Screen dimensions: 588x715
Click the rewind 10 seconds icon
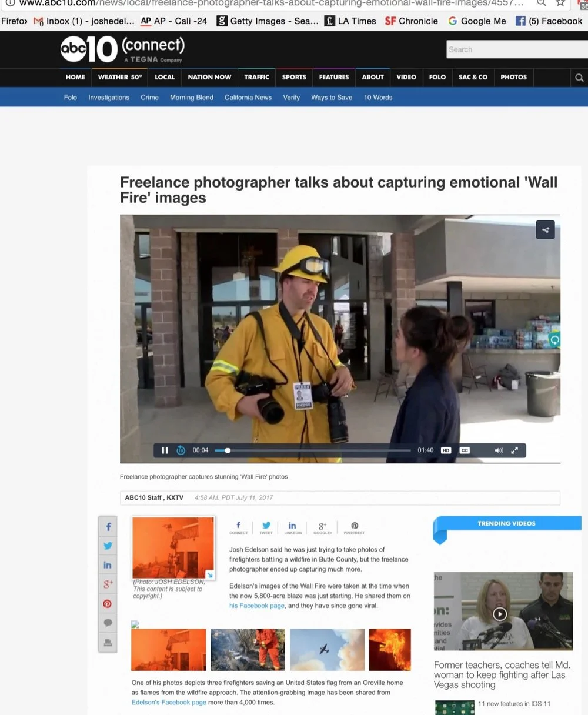(181, 450)
